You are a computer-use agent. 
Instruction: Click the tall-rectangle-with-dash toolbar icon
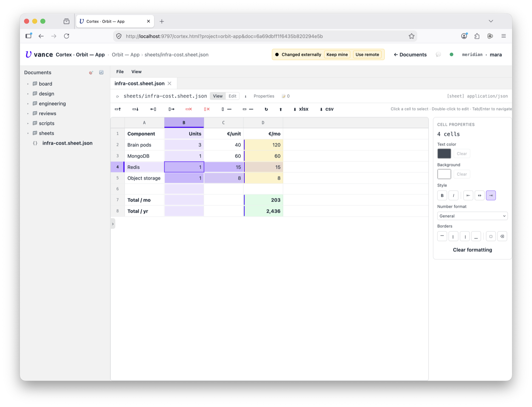pyautogui.click(x=226, y=109)
